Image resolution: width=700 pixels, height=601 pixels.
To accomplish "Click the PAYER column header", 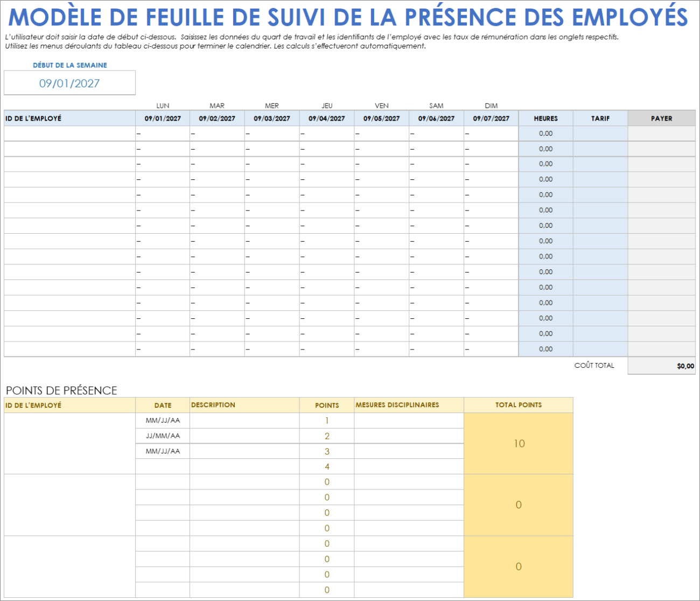I will (x=661, y=118).
